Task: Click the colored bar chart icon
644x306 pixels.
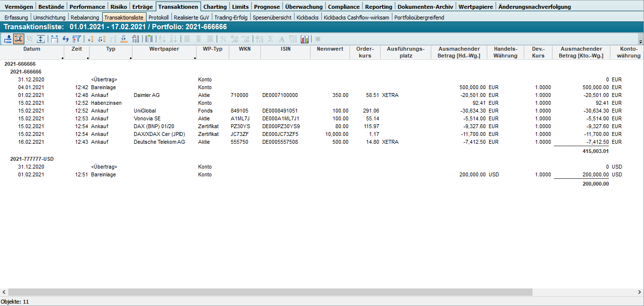Action: coord(305,39)
